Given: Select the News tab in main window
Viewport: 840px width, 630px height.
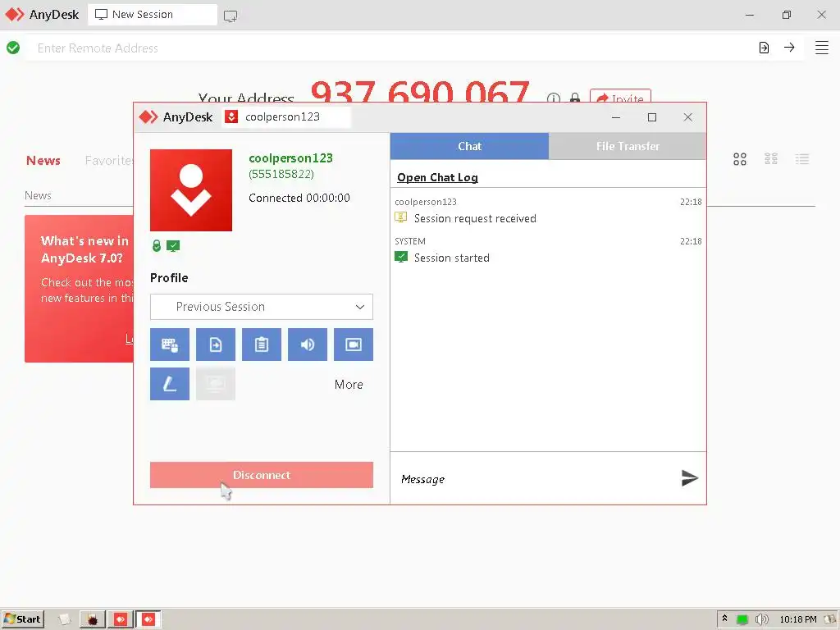Looking at the screenshot, I should 43,160.
